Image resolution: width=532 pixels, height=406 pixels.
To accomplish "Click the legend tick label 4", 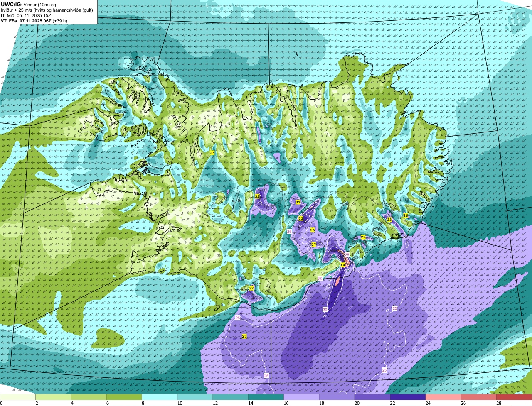I will pyautogui.click(x=72, y=403).
